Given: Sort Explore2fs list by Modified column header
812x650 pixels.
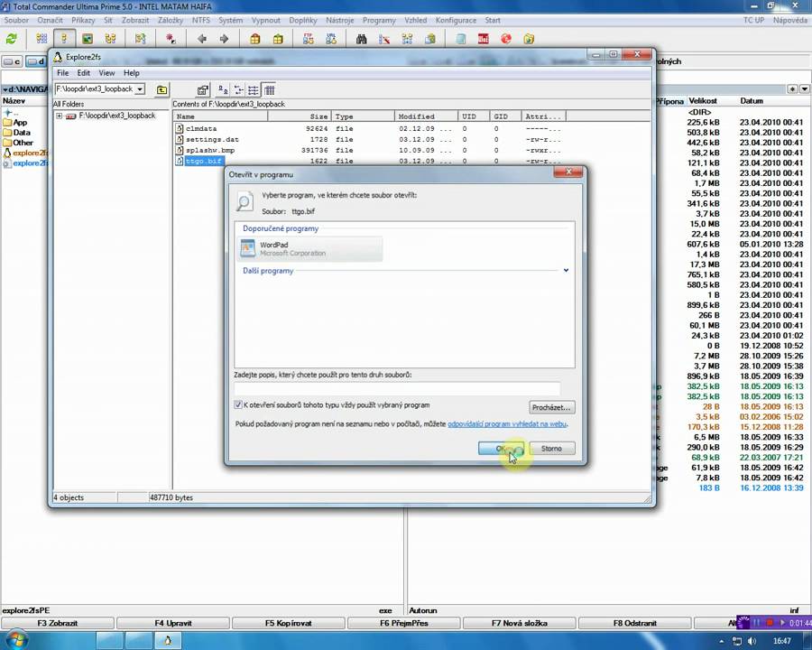Looking at the screenshot, I should click(426, 116).
